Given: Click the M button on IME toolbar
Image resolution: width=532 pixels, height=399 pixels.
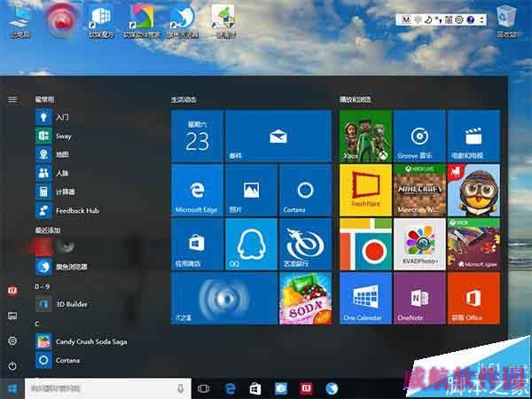Looking at the screenshot, I should point(406,20).
